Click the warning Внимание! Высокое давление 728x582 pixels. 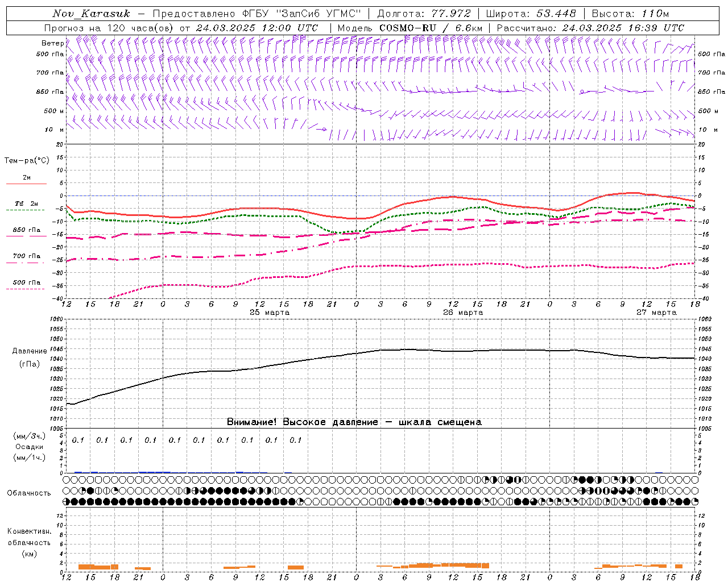coord(354,422)
